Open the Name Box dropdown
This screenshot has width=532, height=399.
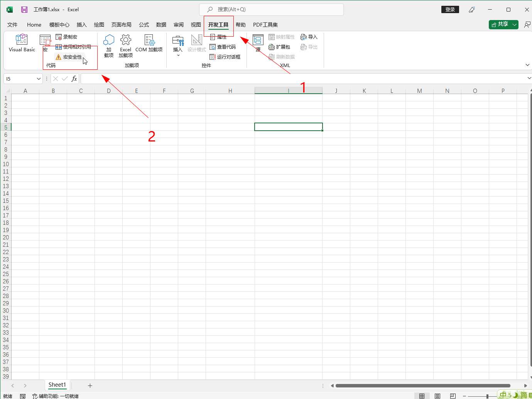(39, 79)
